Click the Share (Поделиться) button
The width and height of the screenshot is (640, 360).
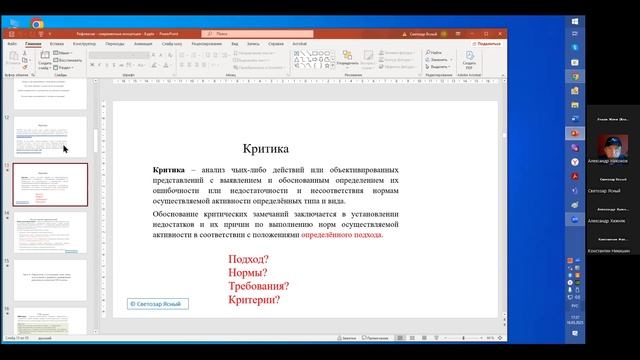coord(487,44)
